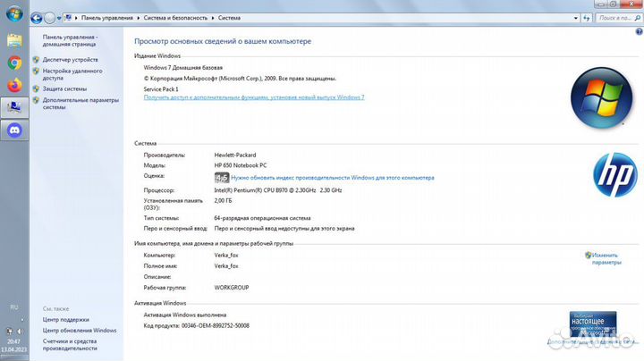This screenshot has width=644, height=361.
Task: Select text 'Windows 7 Домашняя базовая'
Action: (182, 68)
